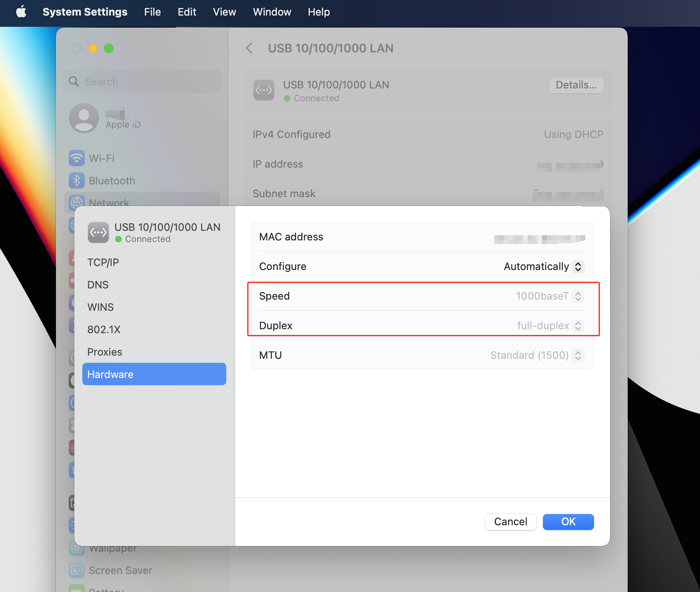Screen dimensions: 700x592
Task: Click the IP address row label
Action: tap(278, 164)
